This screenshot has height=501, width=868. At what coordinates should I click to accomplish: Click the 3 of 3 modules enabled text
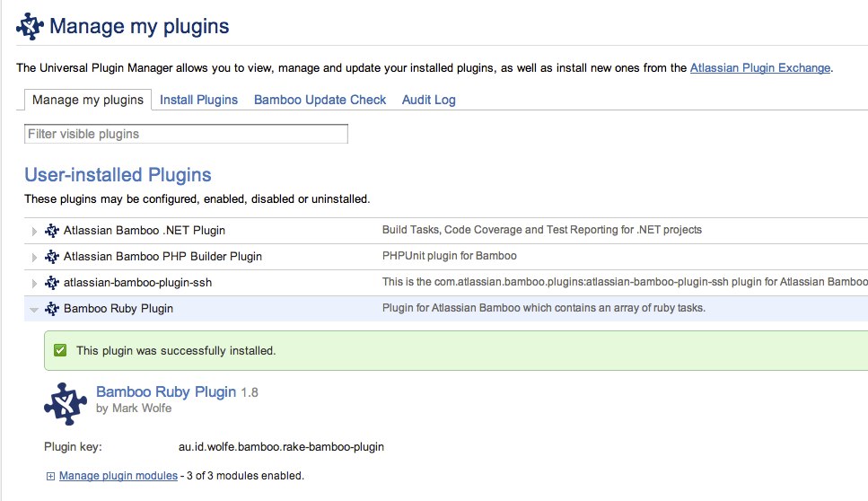(245, 476)
